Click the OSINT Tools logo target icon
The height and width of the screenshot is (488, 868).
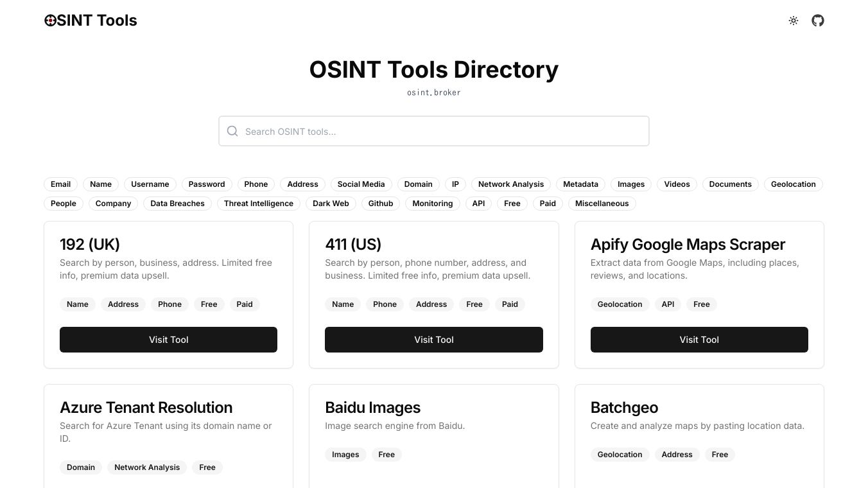[x=50, y=21]
